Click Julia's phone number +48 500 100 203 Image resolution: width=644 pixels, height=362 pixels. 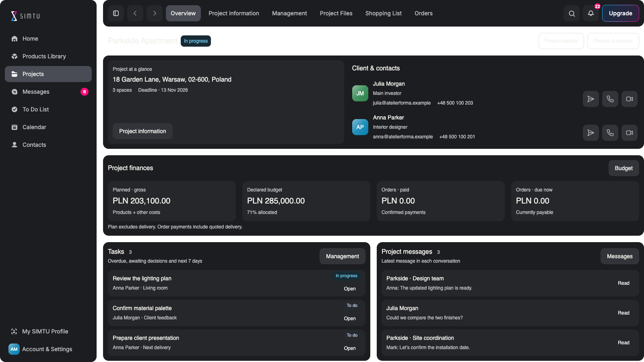point(455,103)
